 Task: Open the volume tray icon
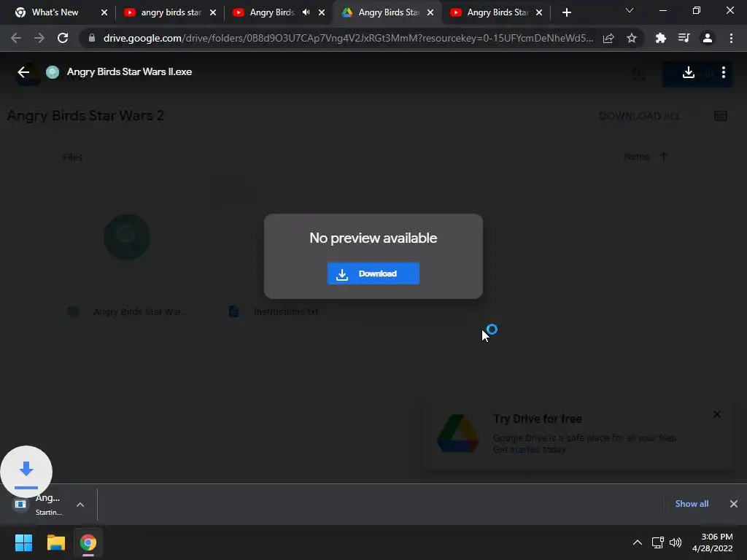point(675,542)
